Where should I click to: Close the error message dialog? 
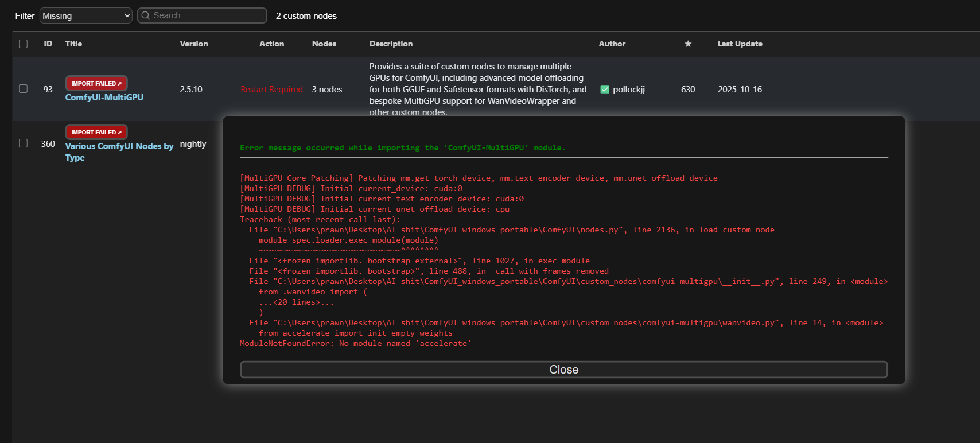563,370
